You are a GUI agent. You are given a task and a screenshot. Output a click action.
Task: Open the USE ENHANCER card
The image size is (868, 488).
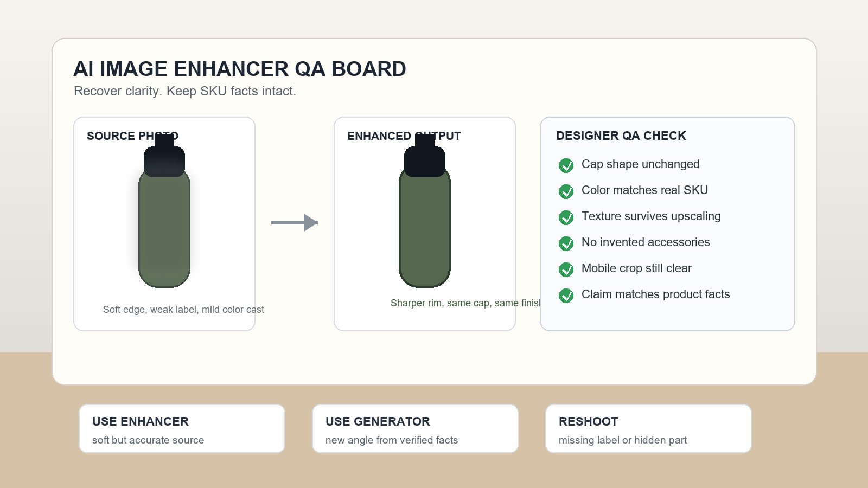click(x=182, y=428)
